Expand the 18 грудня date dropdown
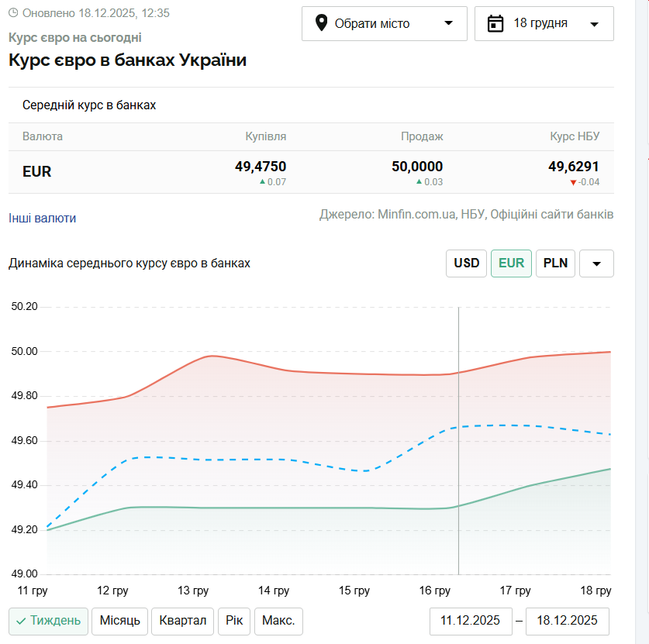Image resolution: width=649 pixels, height=644 pixels. coord(544,23)
